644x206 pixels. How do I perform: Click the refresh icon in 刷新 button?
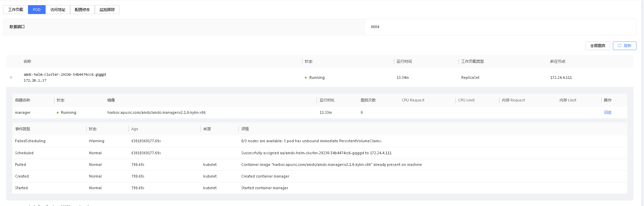click(619, 46)
